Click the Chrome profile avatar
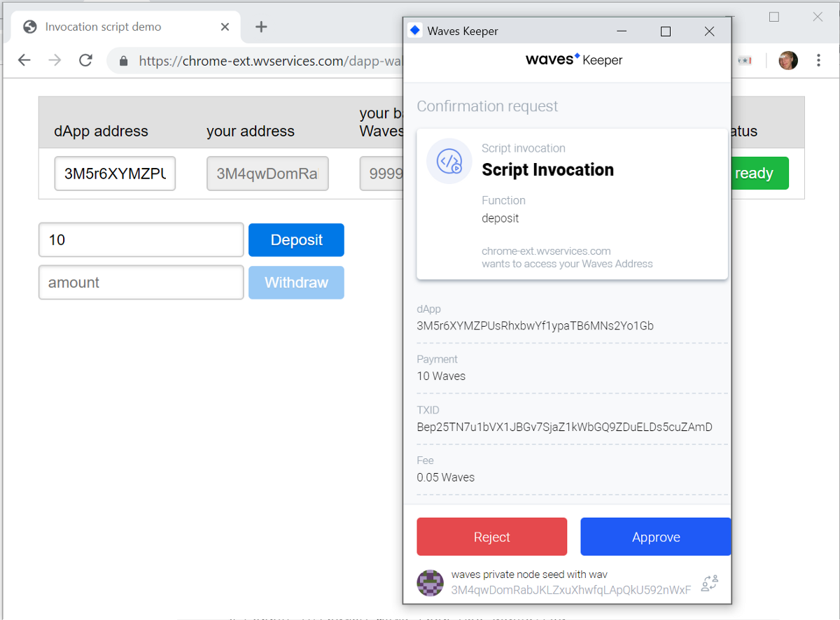 coord(787,60)
